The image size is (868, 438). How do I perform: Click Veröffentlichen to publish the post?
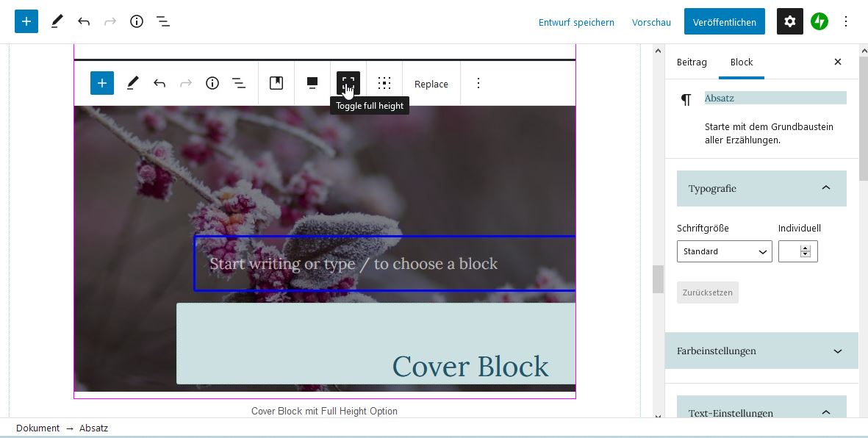(x=724, y=21)
